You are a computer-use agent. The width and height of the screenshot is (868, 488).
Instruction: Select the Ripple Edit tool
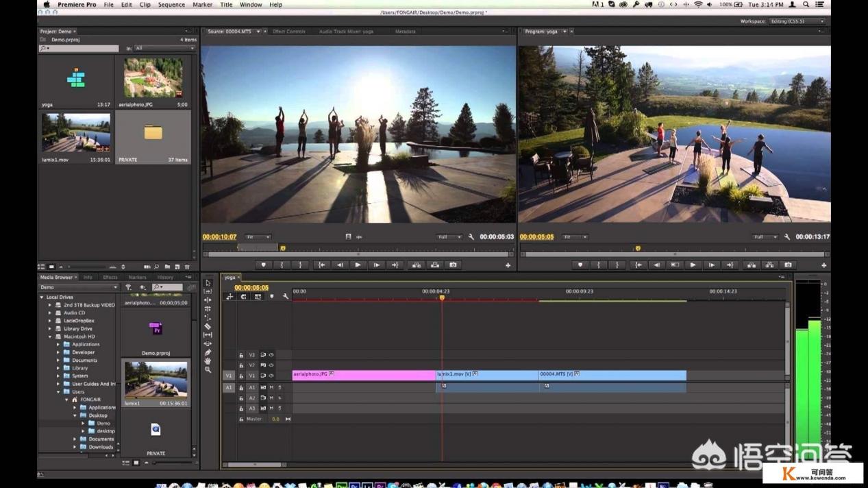click(208, 300)
